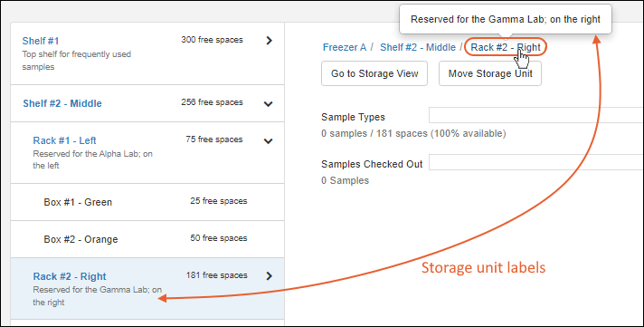Click the Move Storage Unit button
The image size is (644, 327).
[490, 73]
